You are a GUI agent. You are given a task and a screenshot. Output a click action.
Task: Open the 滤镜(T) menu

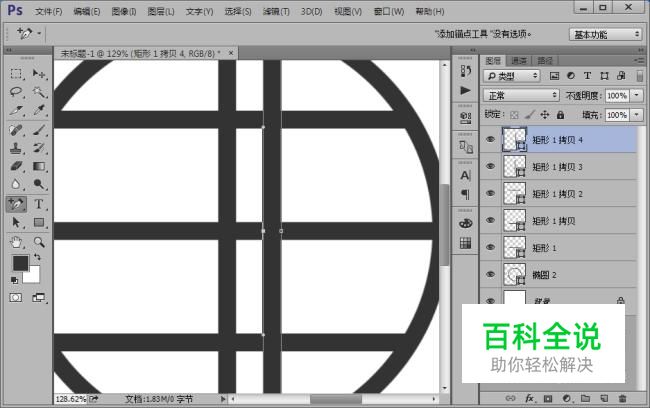[x=276, y=12]
